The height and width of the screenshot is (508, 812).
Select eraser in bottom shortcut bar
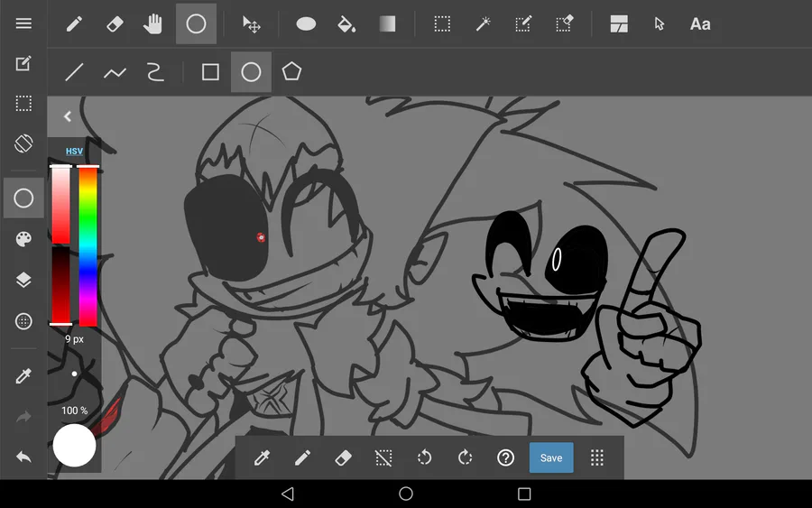click(x=343, y=457)
